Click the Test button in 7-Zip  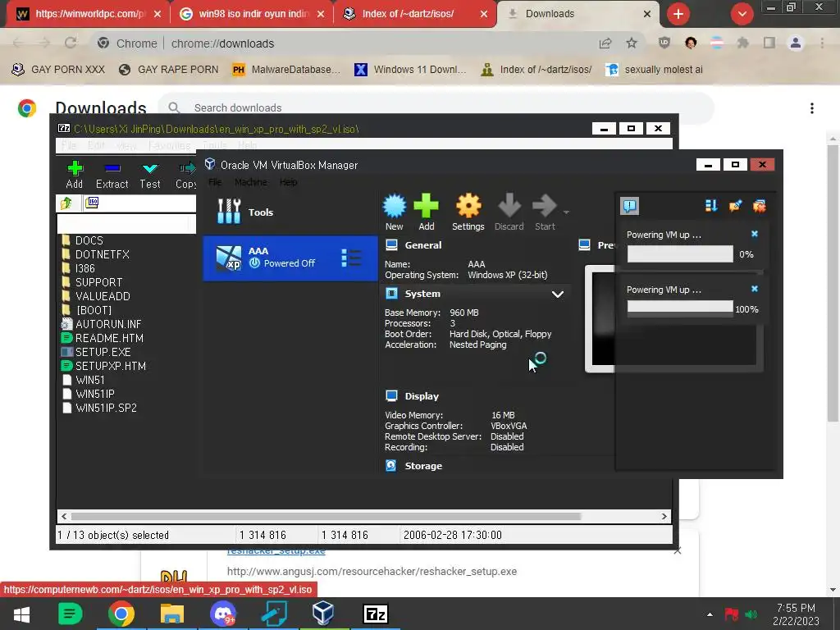click(x=150, y=176)
